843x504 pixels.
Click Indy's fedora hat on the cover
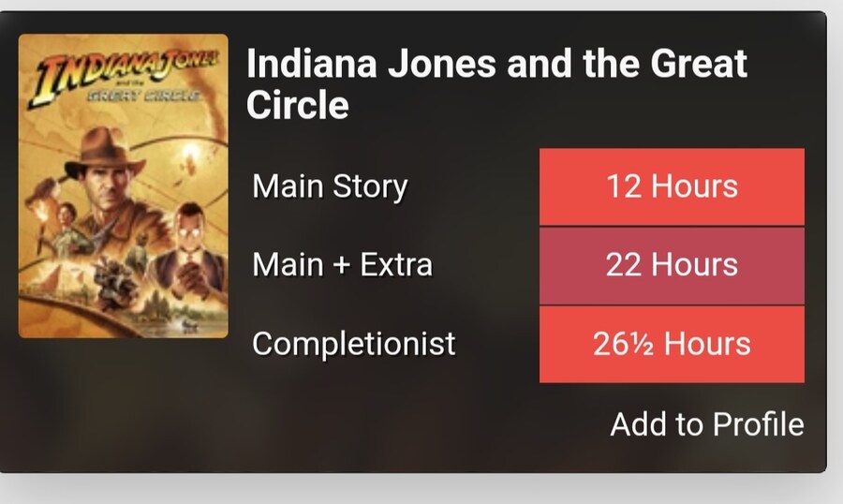[x=105, y=150]
